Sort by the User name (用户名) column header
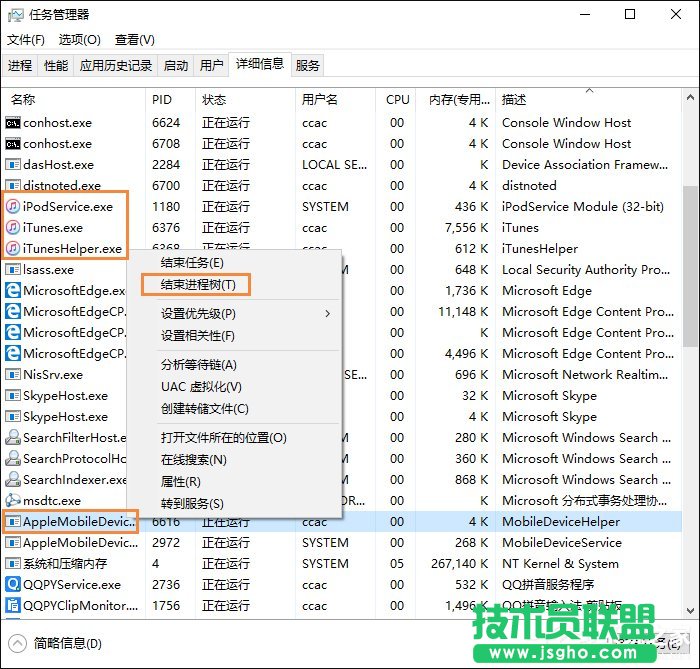This screenshot has height=669, width=700. 320,100
